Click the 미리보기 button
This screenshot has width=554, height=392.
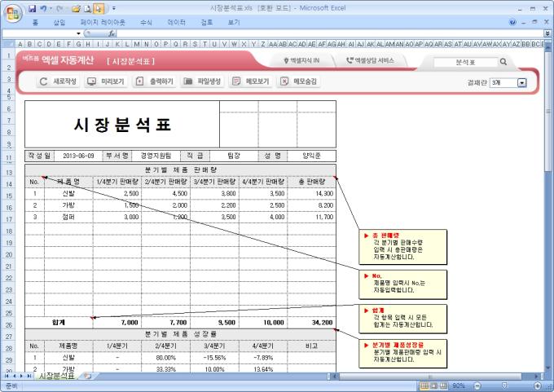[x=105, y=81]
